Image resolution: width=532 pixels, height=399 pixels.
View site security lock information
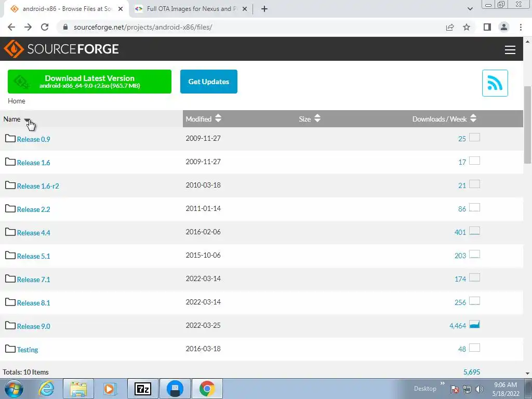pyautogui.click(x=65, y=27)
